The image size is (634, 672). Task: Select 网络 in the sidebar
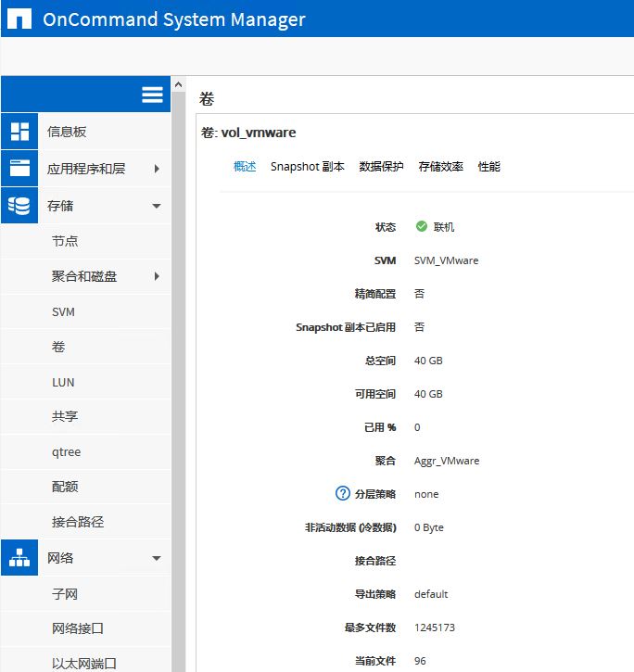[x=60, y=558]
